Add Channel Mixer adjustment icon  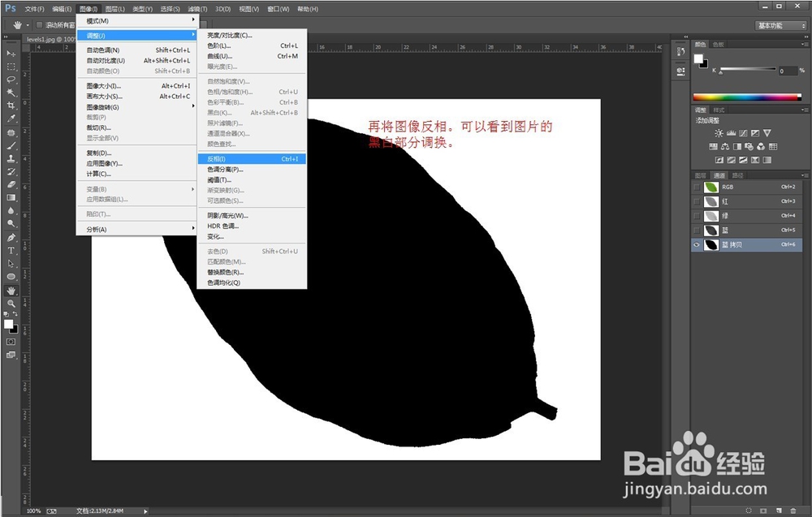761,146
